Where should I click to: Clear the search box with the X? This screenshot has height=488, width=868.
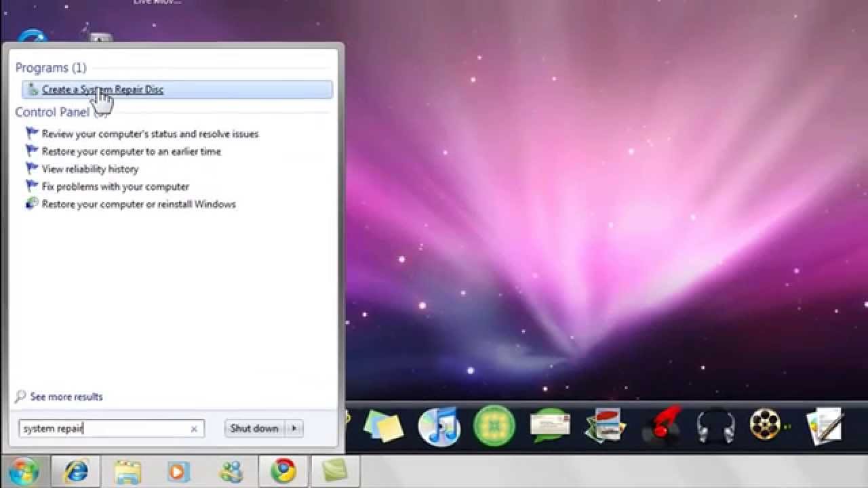click(194, 429)
